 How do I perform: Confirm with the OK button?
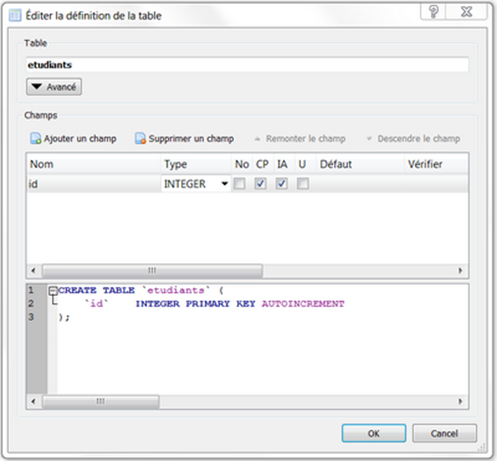[x=374, y=433]
